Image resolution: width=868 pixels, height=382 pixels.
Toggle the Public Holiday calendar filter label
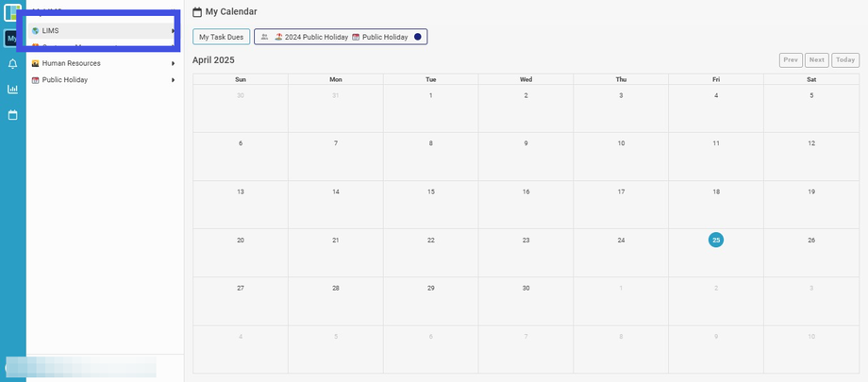click(x=385, y=37)
